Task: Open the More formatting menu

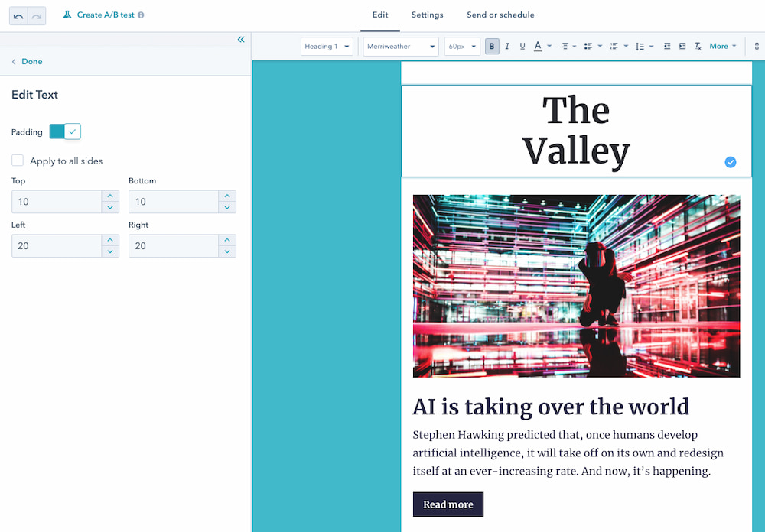Action: click(x=720, y=46)
